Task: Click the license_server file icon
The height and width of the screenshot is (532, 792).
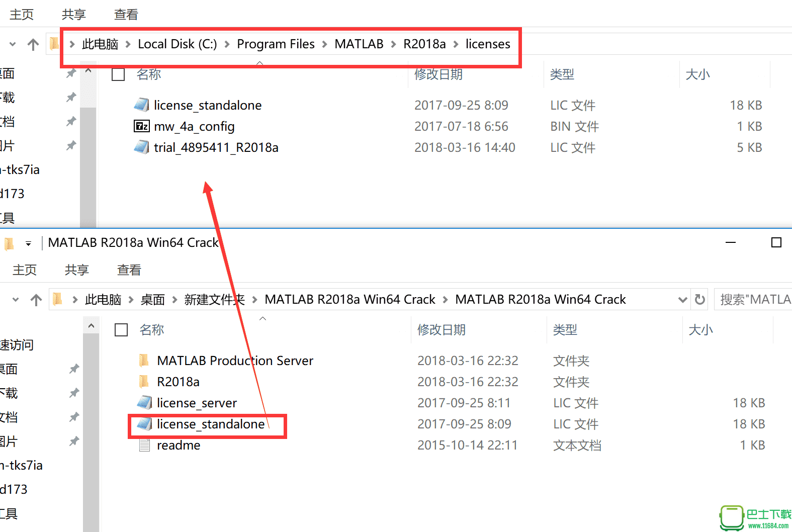Action: pos(144,403)
